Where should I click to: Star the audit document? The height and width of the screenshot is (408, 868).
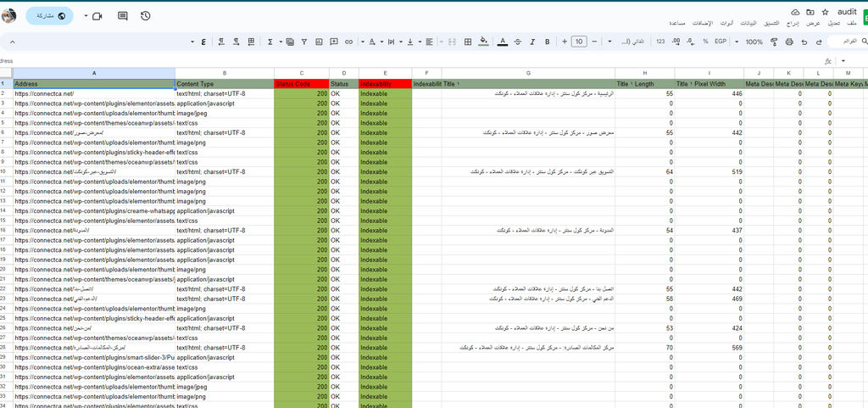[x=825, y=12]
